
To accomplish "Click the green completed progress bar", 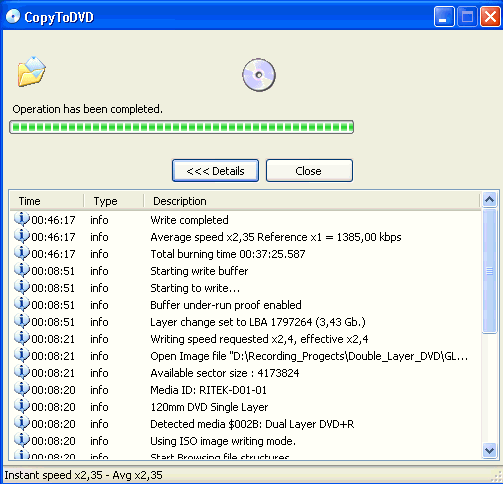I will 182,127.
